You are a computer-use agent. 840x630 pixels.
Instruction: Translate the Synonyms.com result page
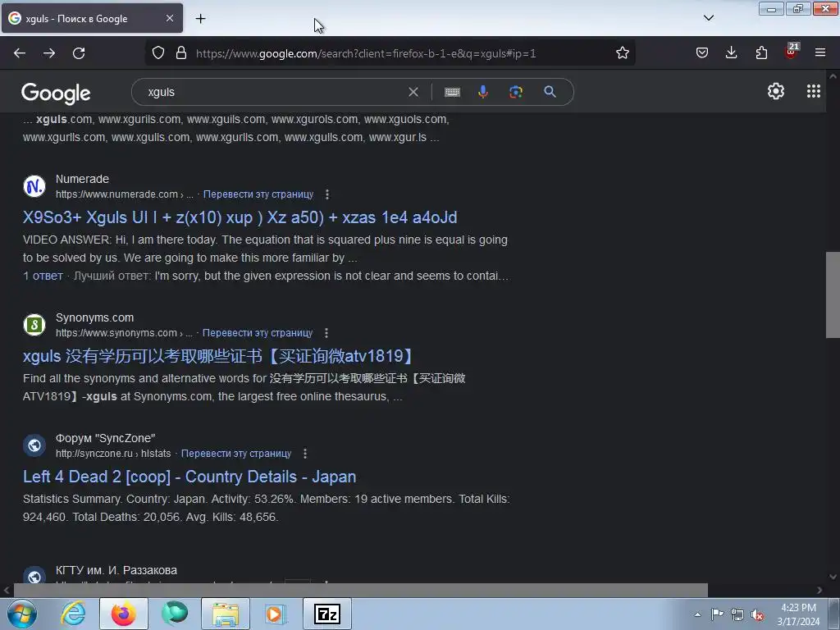(258, 333)
